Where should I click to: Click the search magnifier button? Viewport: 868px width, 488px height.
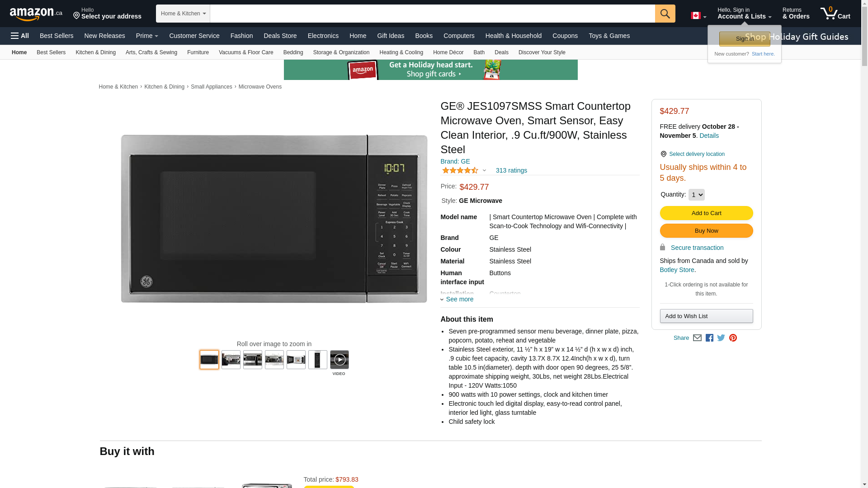tap(665, 14)
